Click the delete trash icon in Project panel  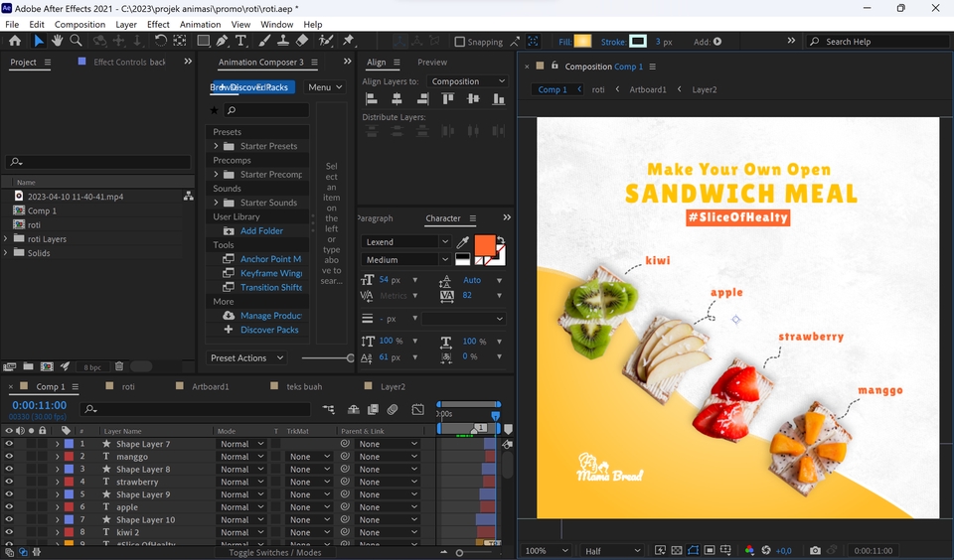pyautogui.click(x=119, y=366)
